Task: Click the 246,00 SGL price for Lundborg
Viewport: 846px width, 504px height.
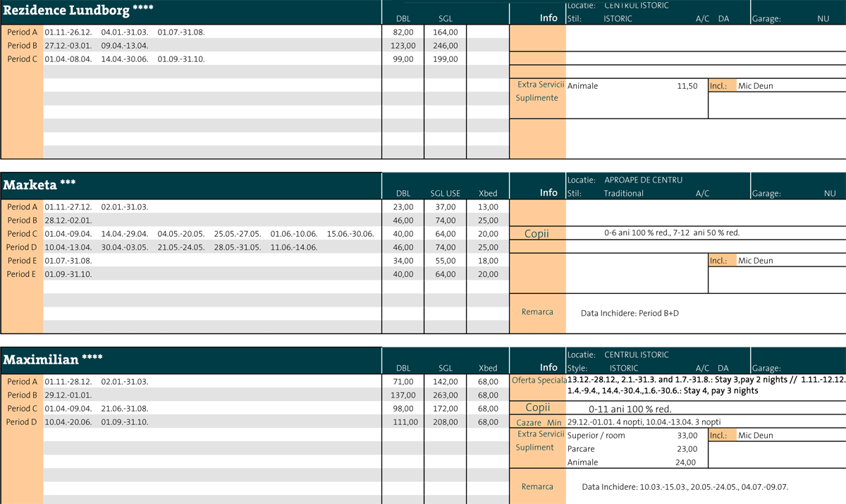Action: 446,46
